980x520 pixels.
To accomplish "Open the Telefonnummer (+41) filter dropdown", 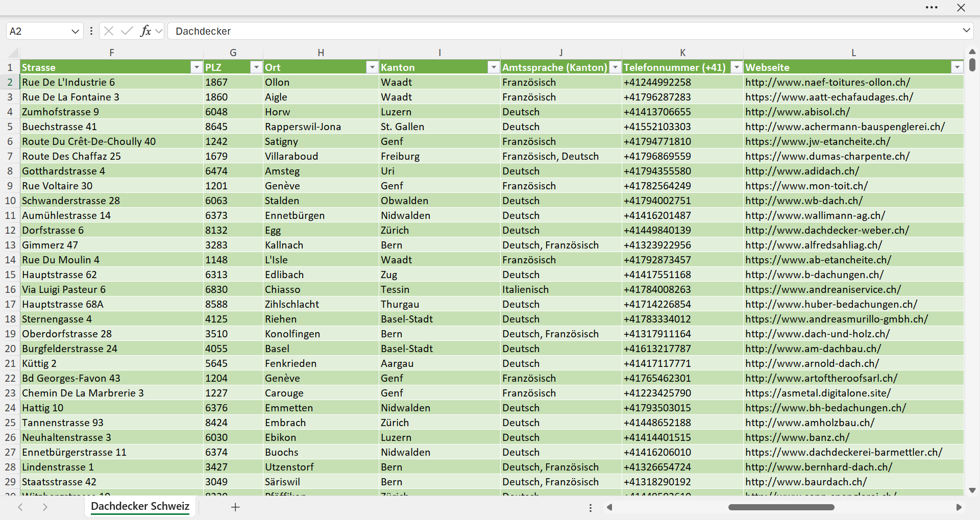I will 737,67.
